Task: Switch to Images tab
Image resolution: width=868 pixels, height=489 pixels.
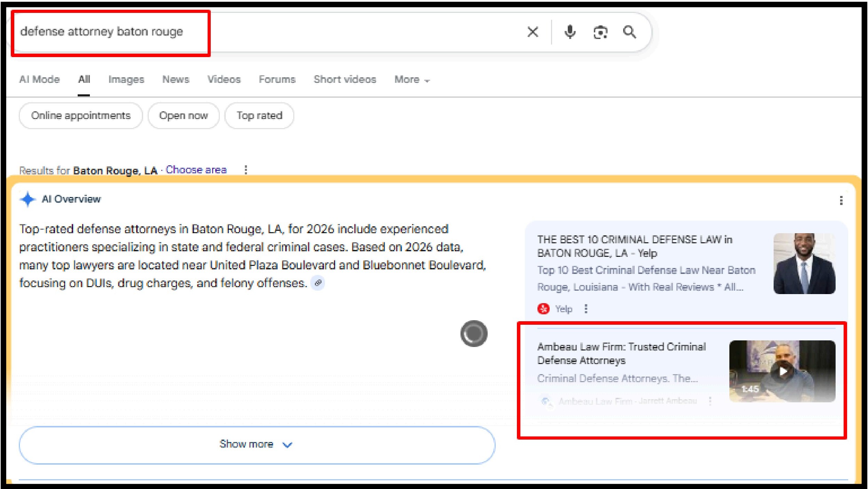Action: [126, 79]
